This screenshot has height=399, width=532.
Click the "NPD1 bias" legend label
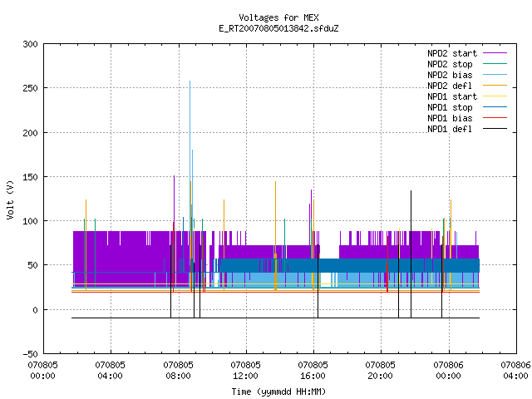point(450,118)
